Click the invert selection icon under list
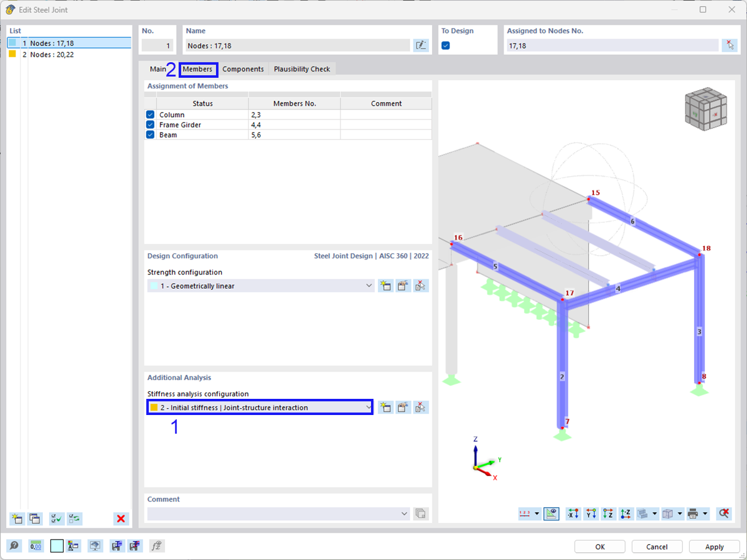 click(74, 518)
